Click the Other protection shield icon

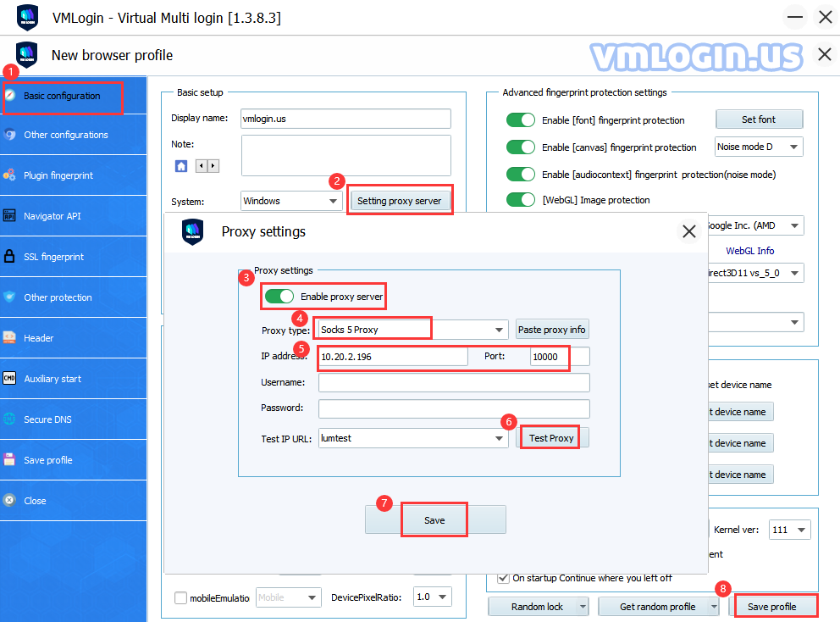point(9,297)
